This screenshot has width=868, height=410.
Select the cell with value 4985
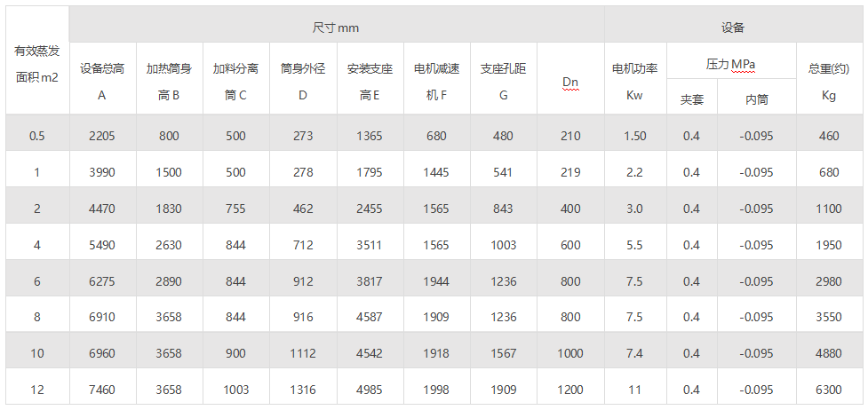[x=370, y=390]
